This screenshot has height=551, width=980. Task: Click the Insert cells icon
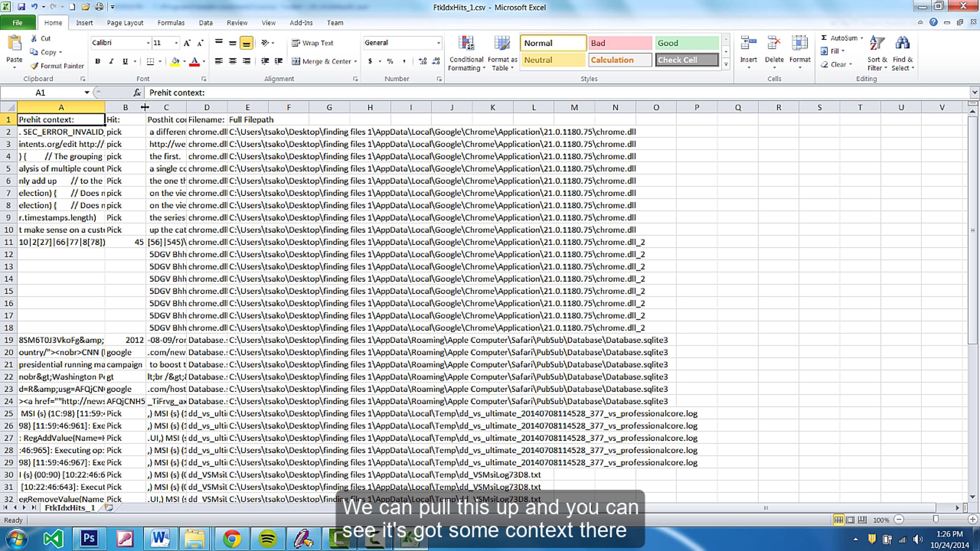pos(748,43)
